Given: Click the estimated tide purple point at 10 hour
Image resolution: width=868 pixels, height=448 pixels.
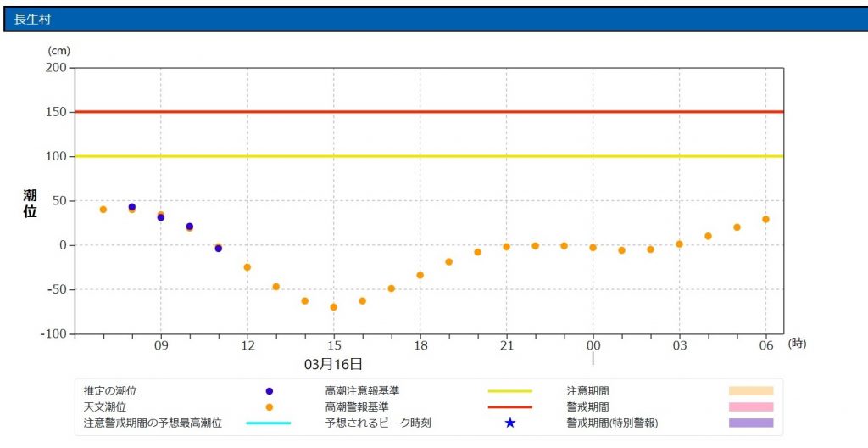Looking at the screenshot, I should click(189, 227).
